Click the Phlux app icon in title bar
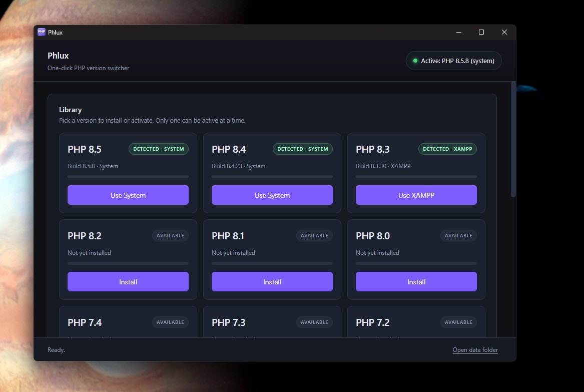 (x=42, y=32)
